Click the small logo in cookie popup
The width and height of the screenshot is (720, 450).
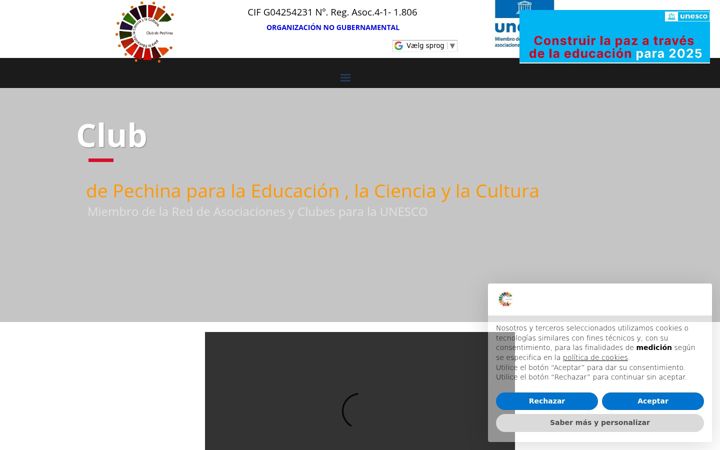coord(505,299)
